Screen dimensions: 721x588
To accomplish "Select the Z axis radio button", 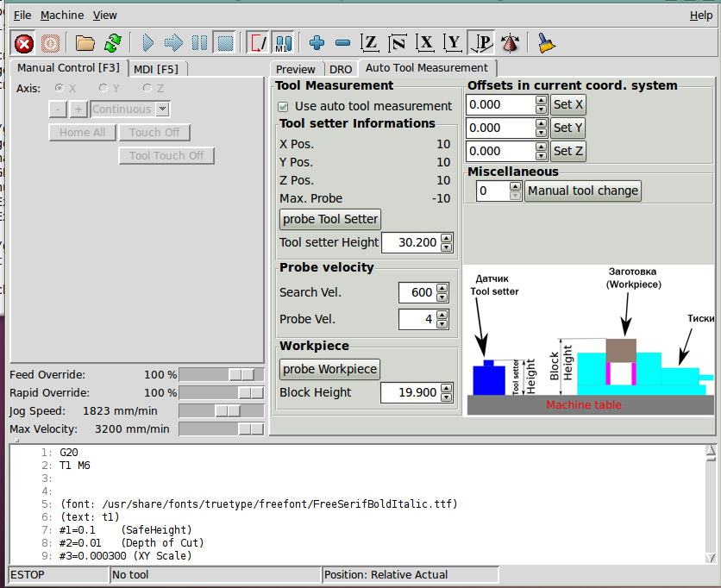I will (x=147, y=88).
